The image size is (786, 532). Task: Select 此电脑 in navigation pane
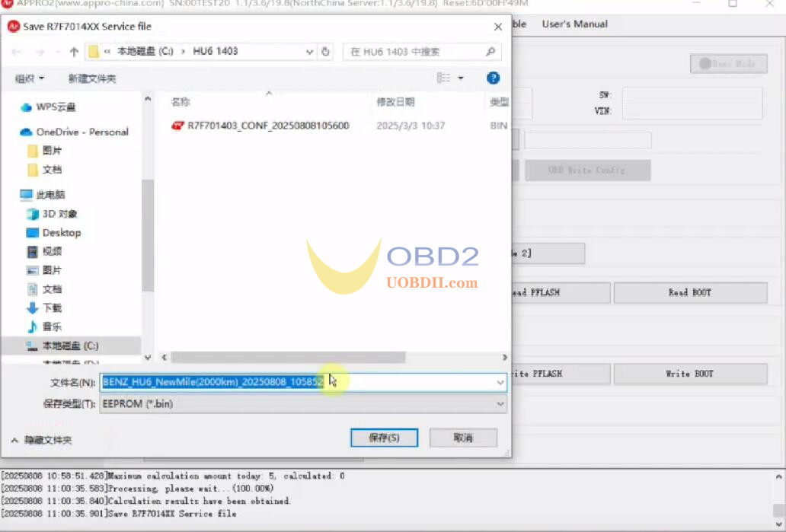(43, 194)
